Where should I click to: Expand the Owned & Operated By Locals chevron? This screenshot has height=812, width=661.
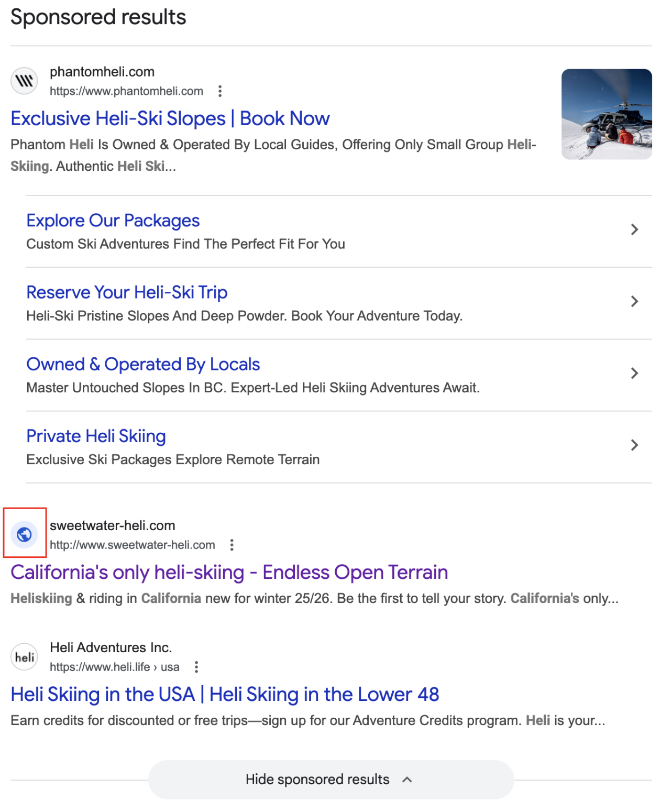(634, 373)
